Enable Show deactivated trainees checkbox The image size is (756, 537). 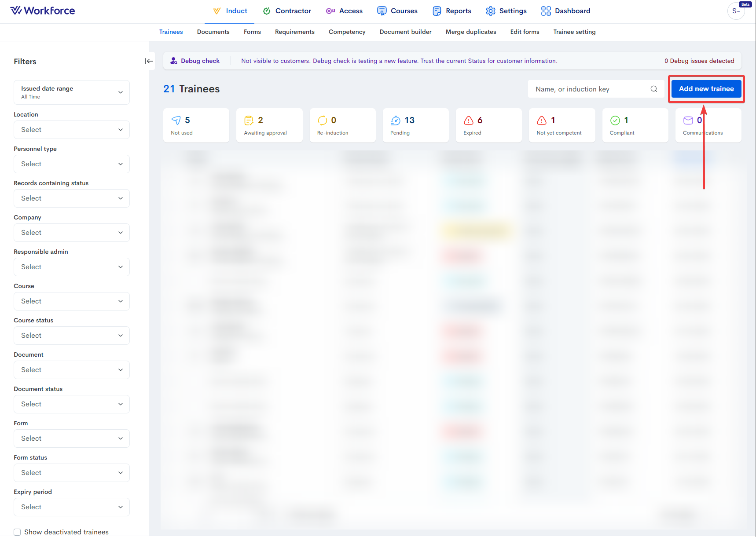click(17, 532)
